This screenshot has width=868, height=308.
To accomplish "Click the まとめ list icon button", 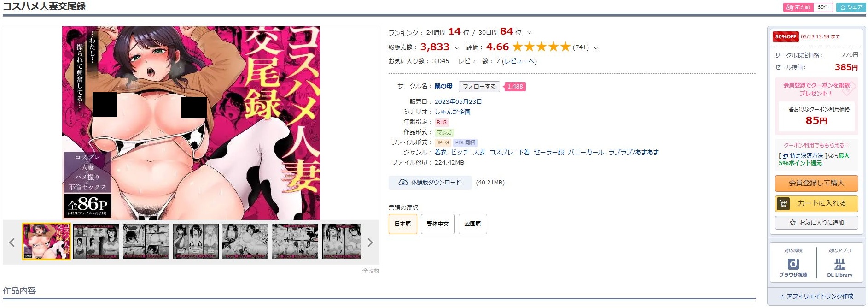I will pos(798,7).
